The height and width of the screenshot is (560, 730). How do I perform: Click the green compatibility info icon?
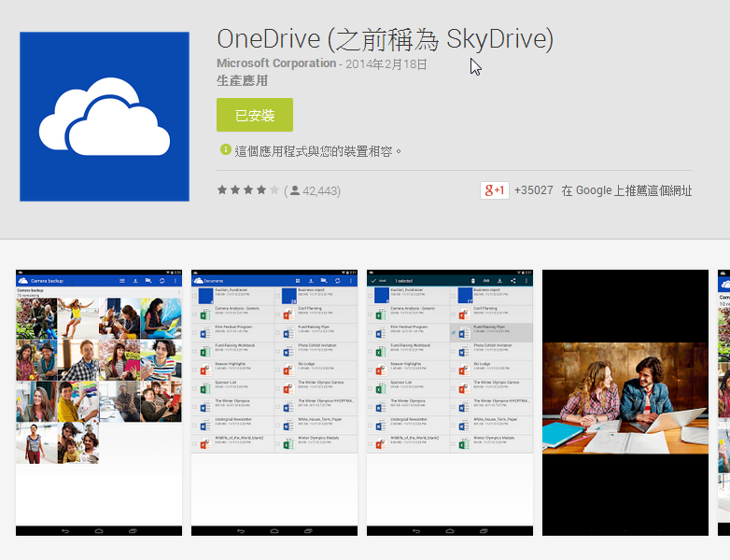[226, 150]
